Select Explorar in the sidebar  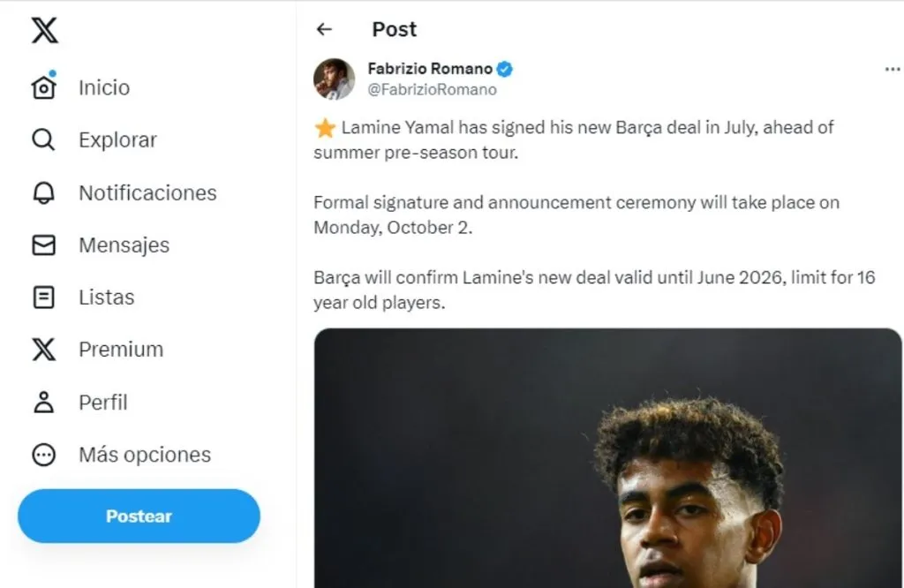tap(117, 139)
